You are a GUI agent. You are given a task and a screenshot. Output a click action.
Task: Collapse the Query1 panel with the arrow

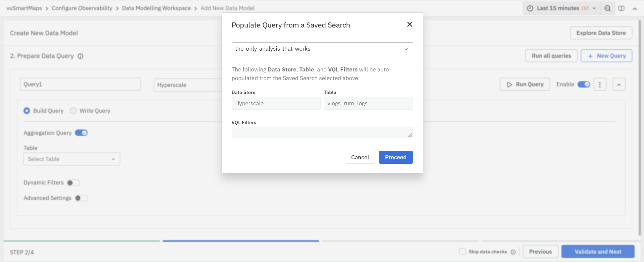(619, 85)
